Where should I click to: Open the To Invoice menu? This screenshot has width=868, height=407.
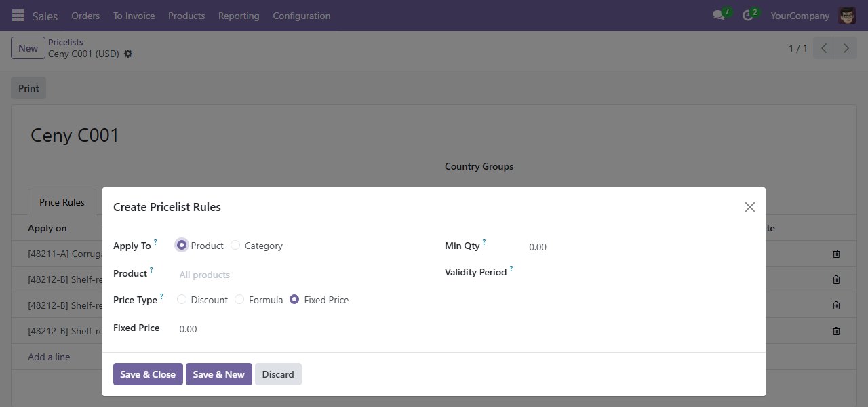tap(134, 16)
